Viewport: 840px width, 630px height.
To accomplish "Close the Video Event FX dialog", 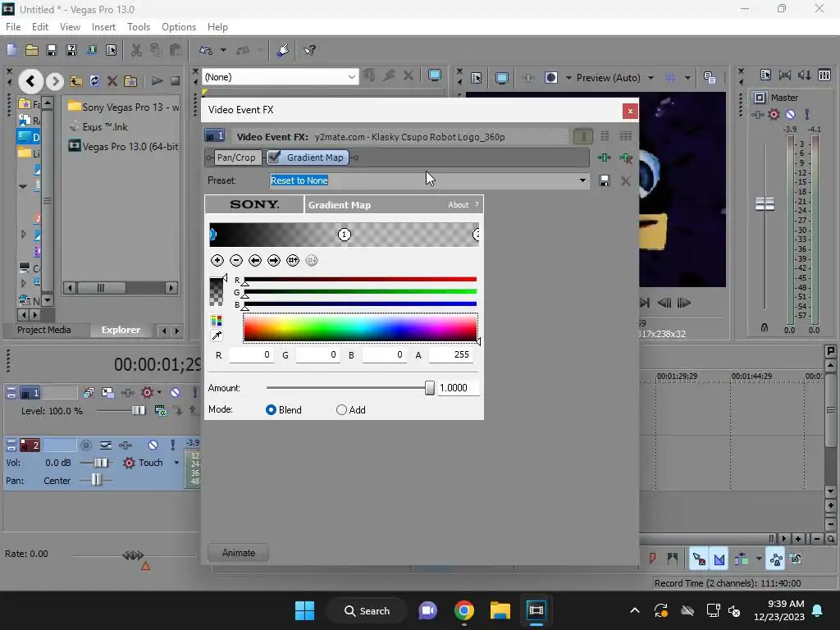I will [x=630, y=111].
